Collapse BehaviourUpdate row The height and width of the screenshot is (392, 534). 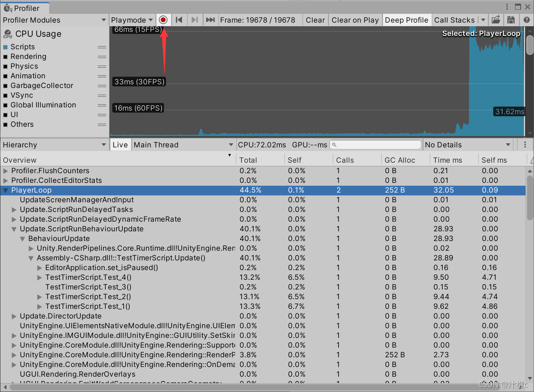click(x=23, y=239)
